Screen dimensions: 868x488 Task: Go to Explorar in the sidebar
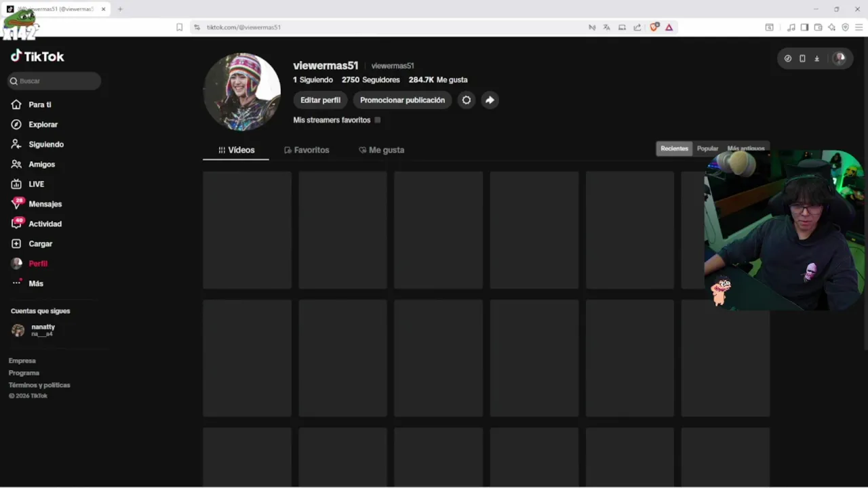(34, 125)
